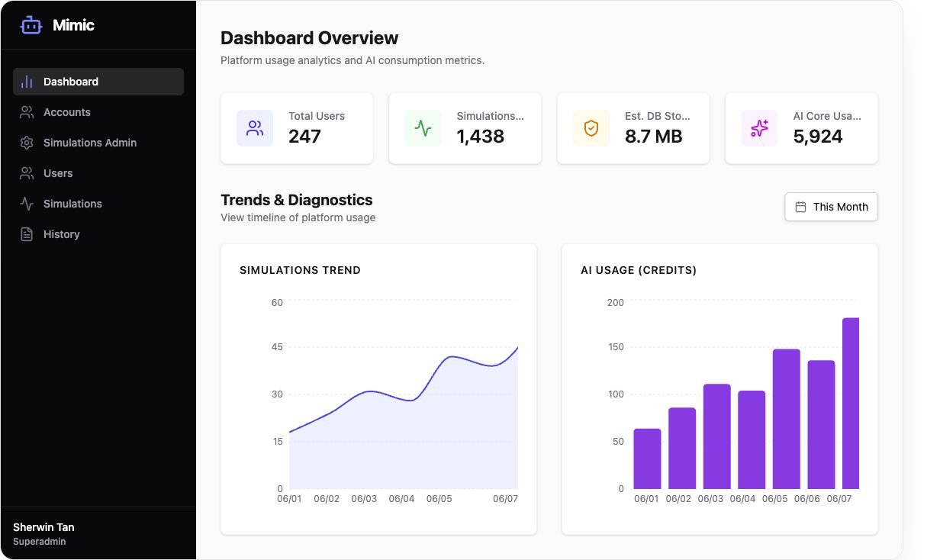Click the 8.7 MB storage value
This screenshot has width=940, height=560.
pyautogui.click(x=653, y=137)
